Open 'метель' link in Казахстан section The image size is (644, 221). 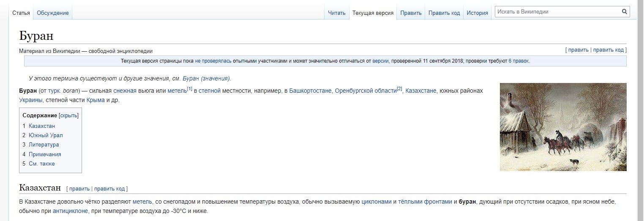142,202
